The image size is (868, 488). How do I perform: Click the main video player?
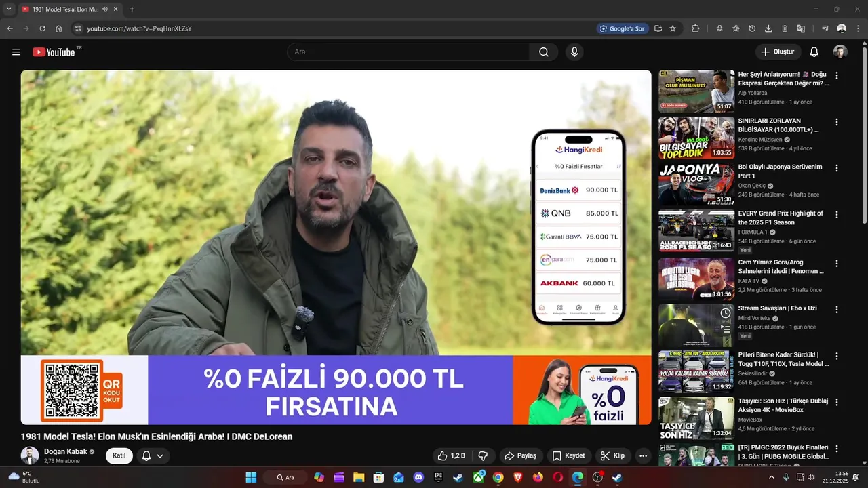pos(336,247)
